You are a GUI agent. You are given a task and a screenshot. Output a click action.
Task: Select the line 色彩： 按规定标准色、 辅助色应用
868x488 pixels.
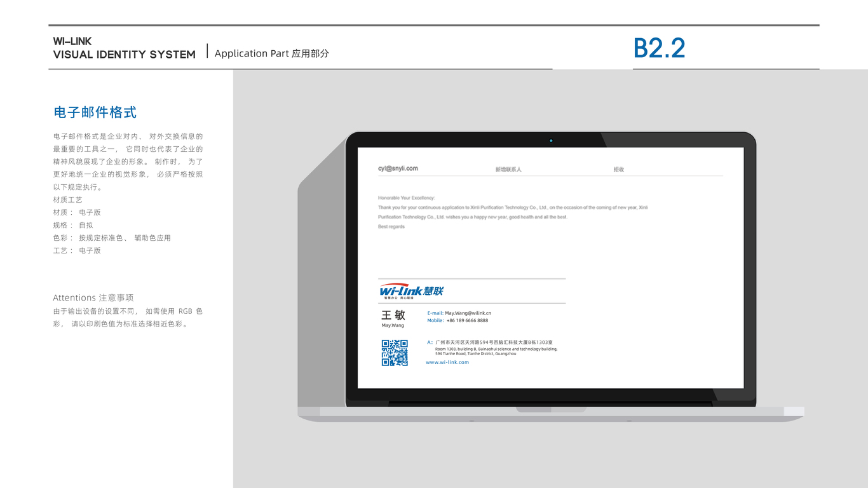(112, 238)
